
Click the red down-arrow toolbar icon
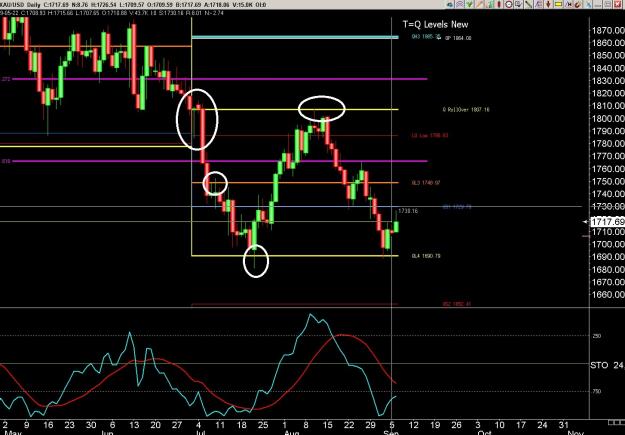point(548,4)
